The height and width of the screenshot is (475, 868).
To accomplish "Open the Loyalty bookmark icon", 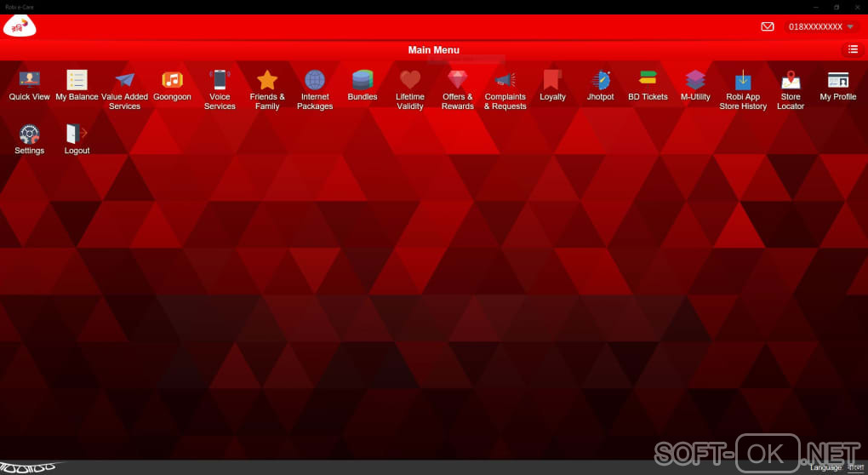I will [x=552, y=80].
